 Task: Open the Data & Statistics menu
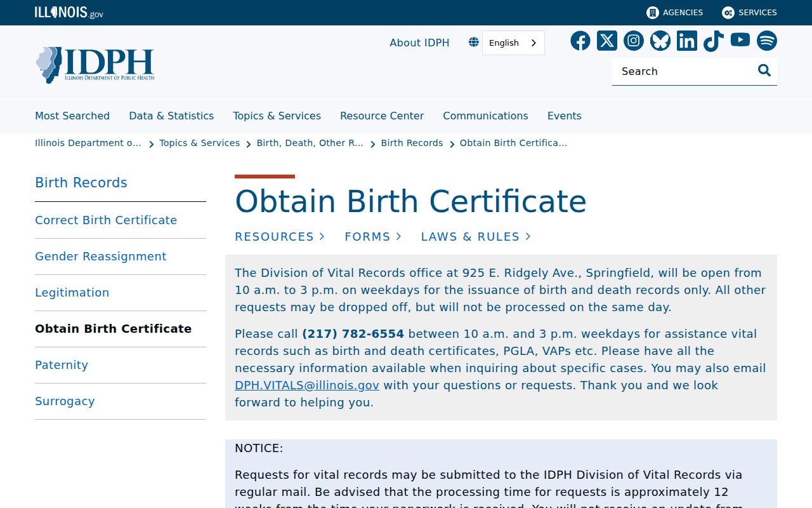click(x=171, y=116)
